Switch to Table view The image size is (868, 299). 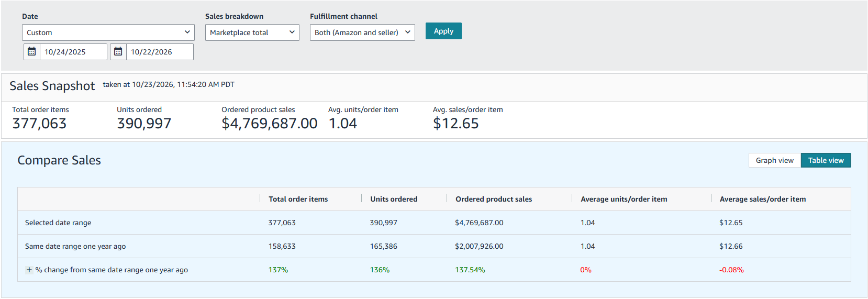pos(826,160)
